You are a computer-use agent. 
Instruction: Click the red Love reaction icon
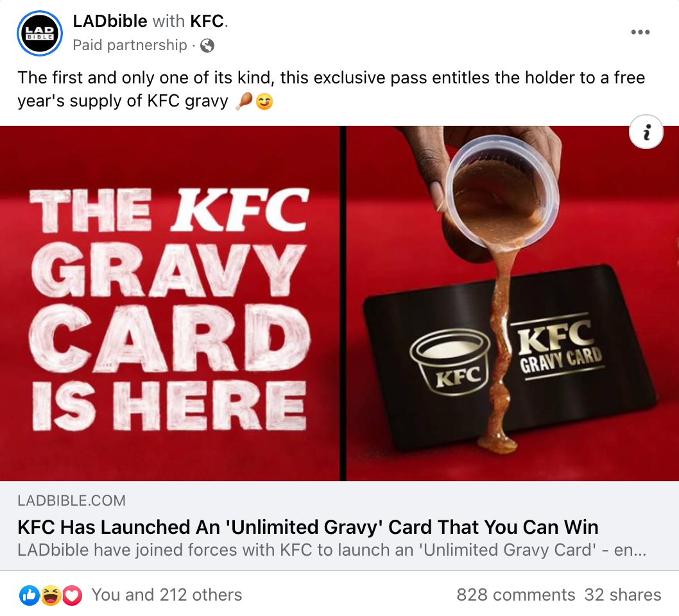pyautogui.click(x=72, y=595)
